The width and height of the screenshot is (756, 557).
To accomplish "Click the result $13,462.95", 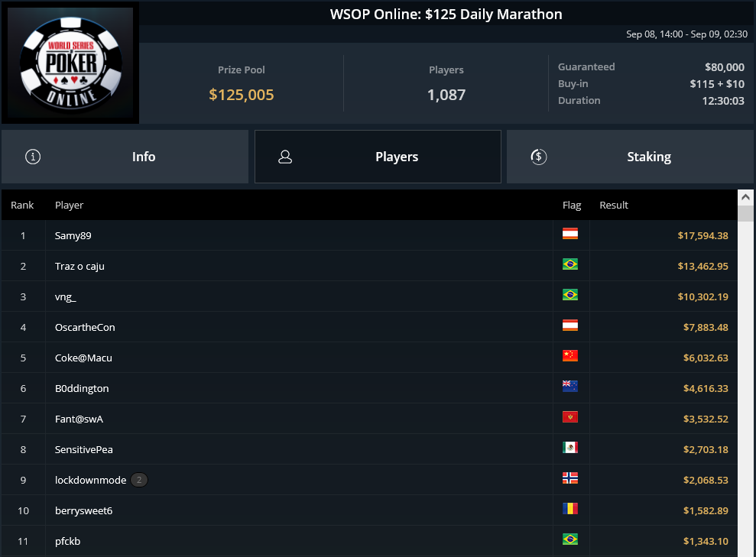I will point(702,266).
